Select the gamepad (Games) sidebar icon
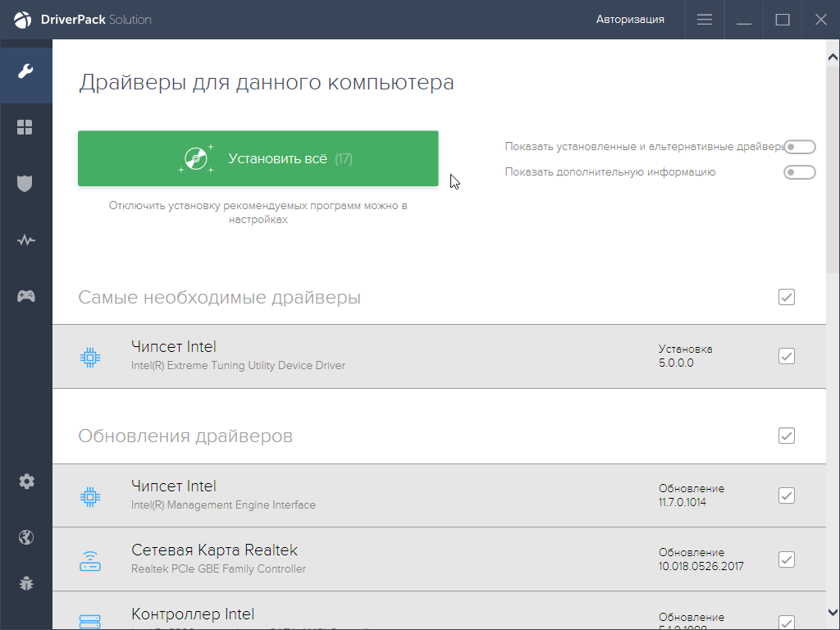840x630 pixels. click(x=26, y=295)
